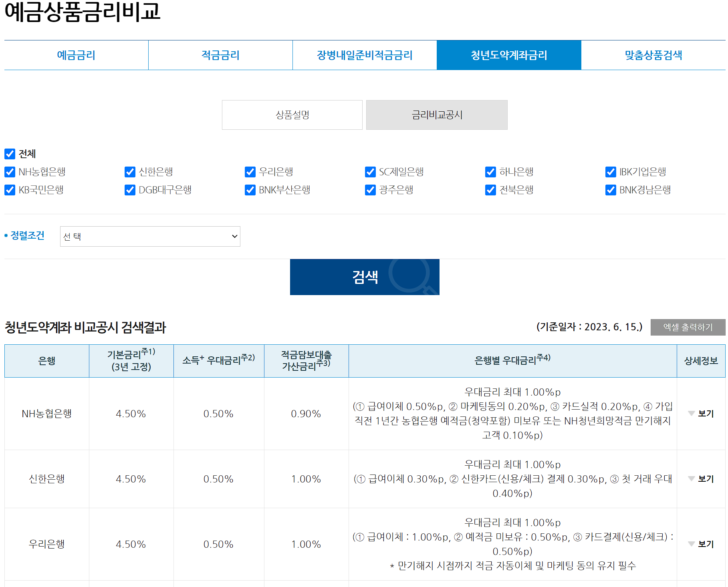Click the 검색 search button
Screen dimensions: 728x587
(364, 277)
